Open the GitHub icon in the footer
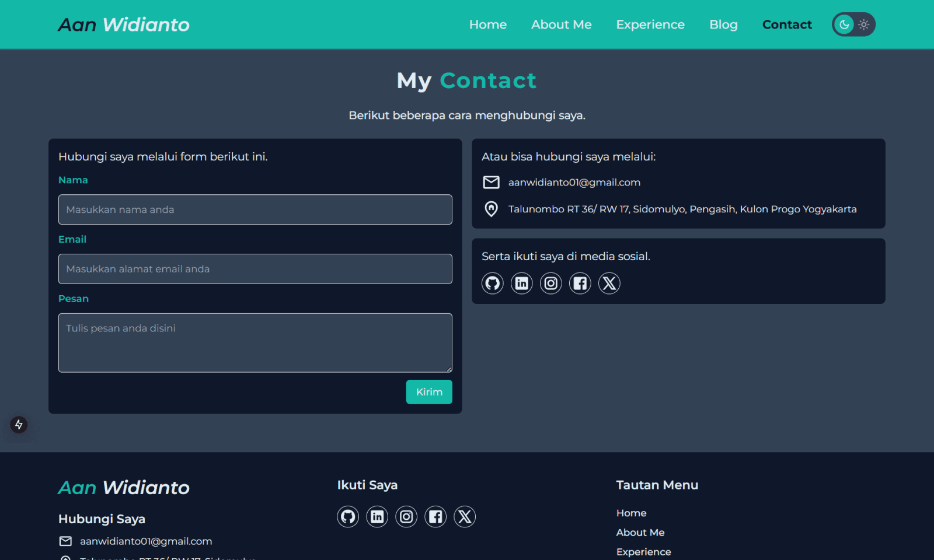Viewport: 934px width, 560px height. point(348,516)
